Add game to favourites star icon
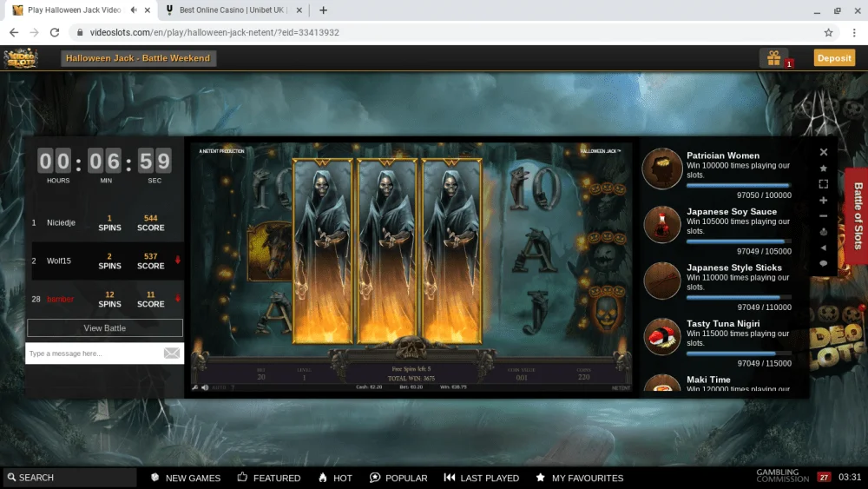The height and width of the screenshot is (489, 868). click(824, 169)
